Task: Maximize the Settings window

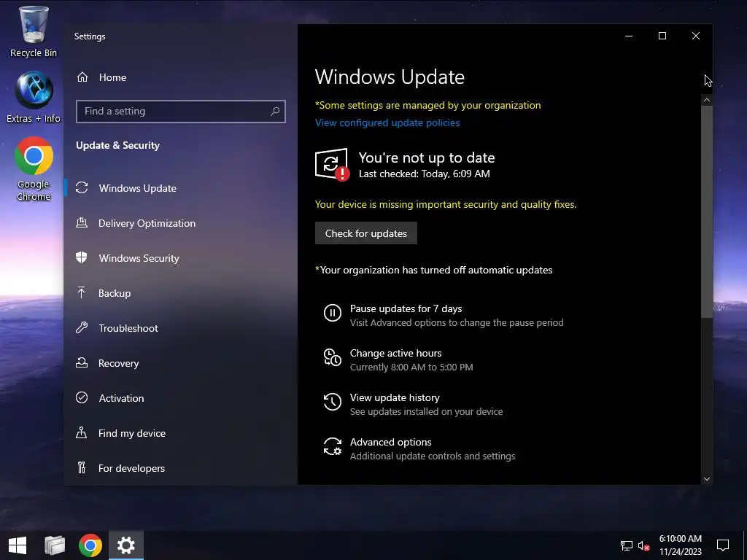Action: [662, 36]
